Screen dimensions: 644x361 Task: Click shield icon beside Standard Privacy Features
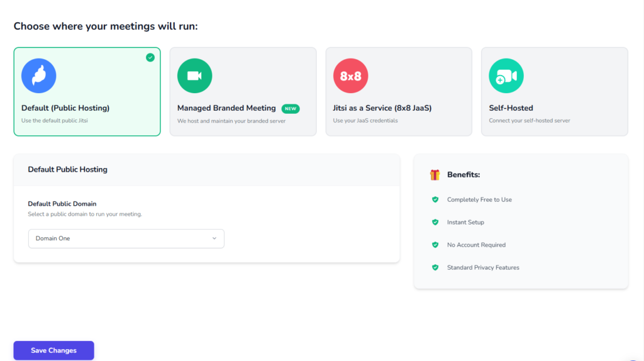click(435, 267)
